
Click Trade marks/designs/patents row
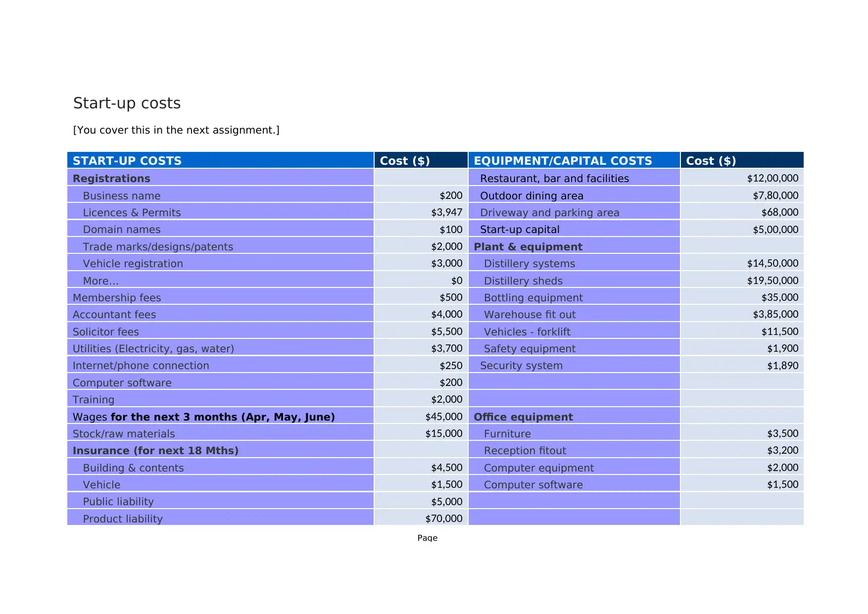(x=158, y=247)
